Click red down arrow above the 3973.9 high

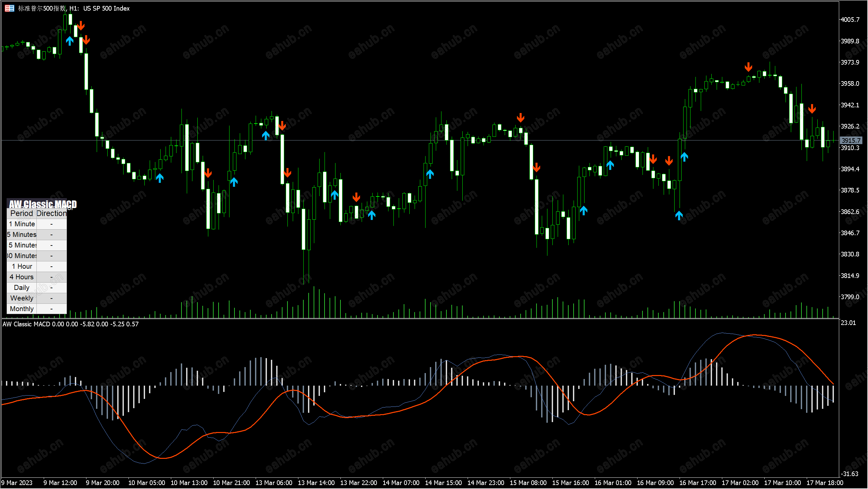click(x=749, y=67)
